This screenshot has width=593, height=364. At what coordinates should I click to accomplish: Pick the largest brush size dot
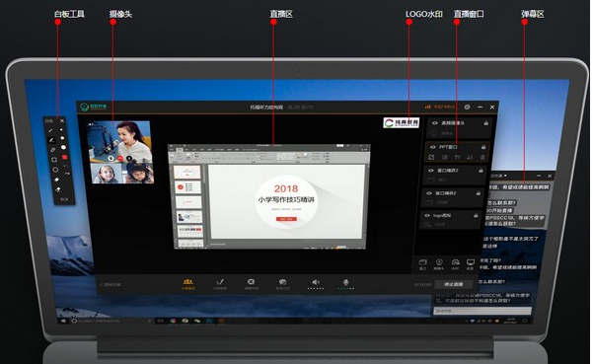point(63,147)
